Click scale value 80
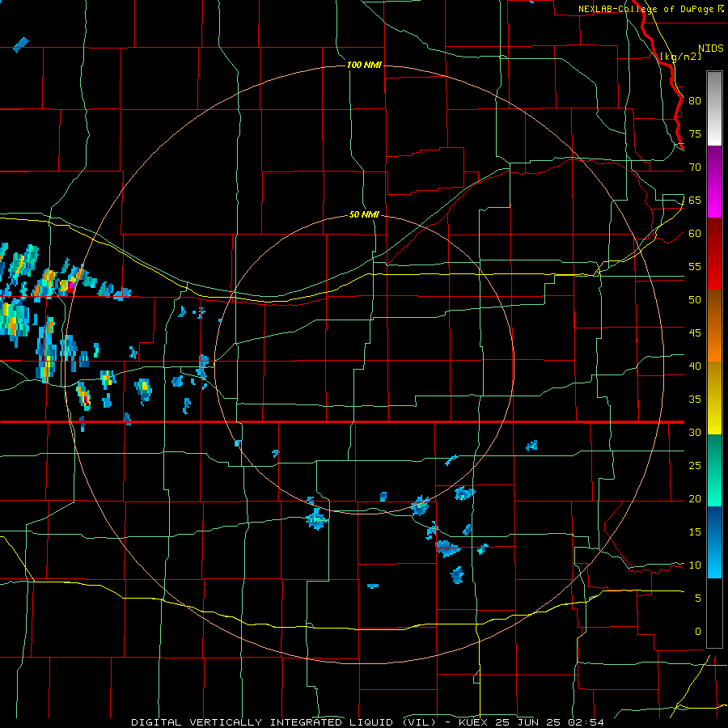728x728 pixels. tap(695, 101)
